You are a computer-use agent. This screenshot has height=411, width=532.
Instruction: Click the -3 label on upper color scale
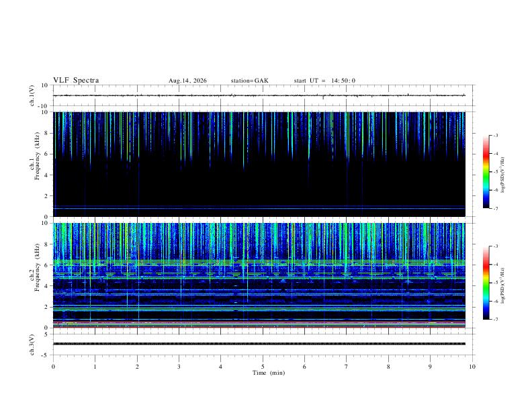[x=496, y=135]
